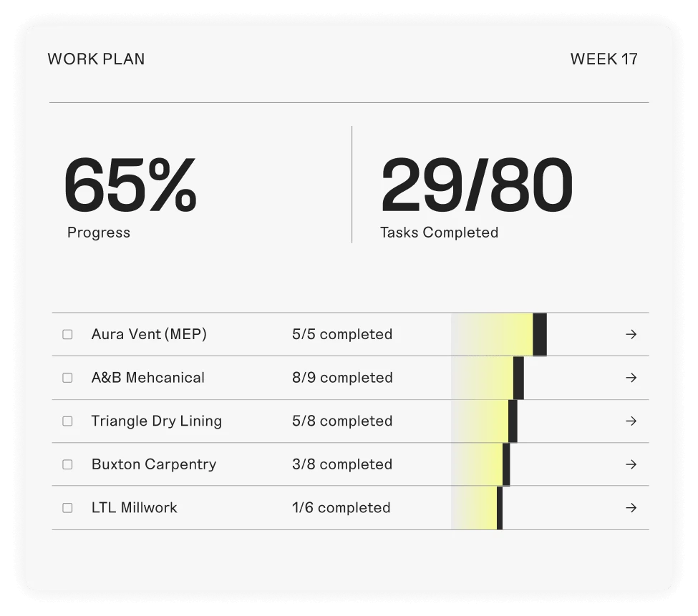Click the A&B Mehcanical progress bar
Viewport: 698px width, 616px height.
[x=488, y=378]
